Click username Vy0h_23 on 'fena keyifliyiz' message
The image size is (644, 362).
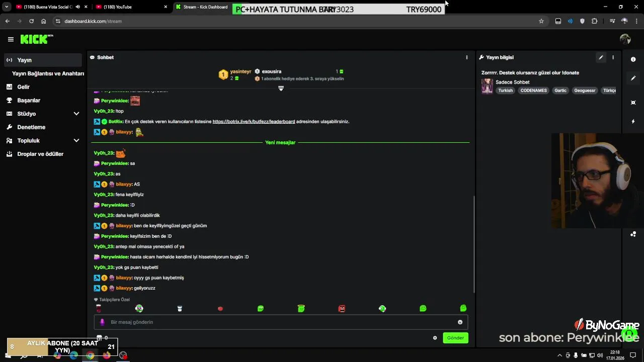click(x=104, y=195)
